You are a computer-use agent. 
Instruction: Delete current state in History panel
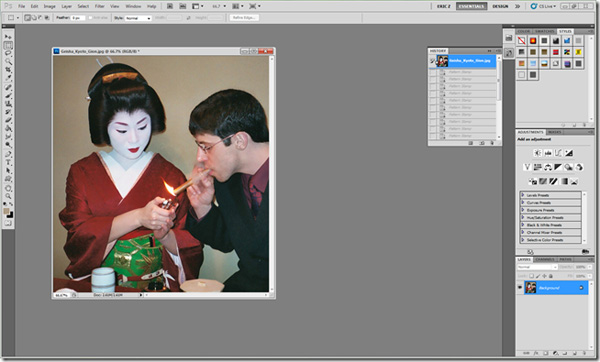tap(492, 143)
